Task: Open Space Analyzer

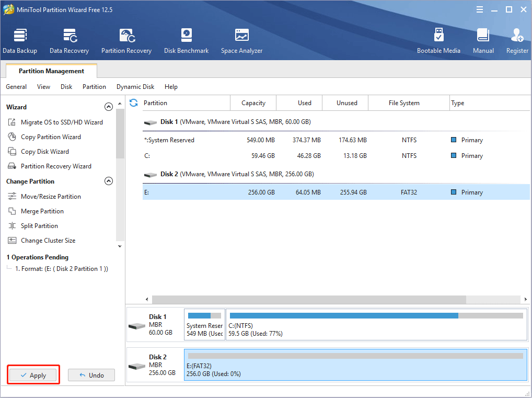Action: coord(241,41)
